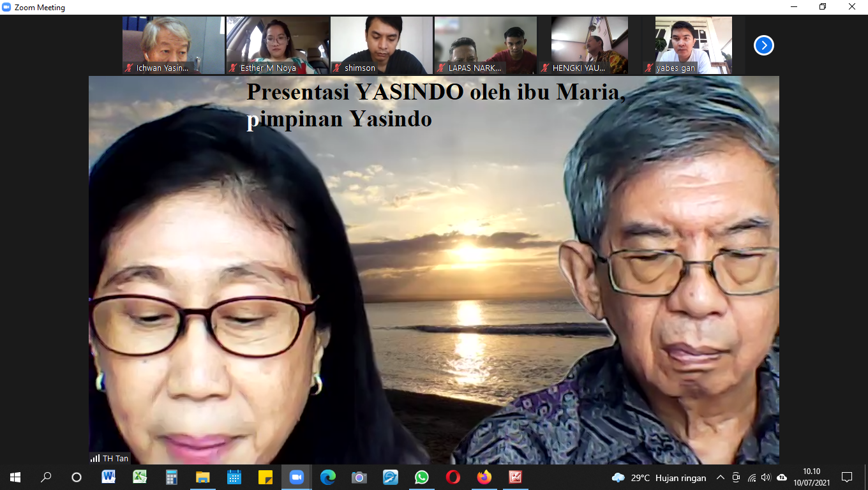The width and height of the screenshot is (868, 490).
Task: Open File Explorer from the taskbar
Action: [202, 477]
